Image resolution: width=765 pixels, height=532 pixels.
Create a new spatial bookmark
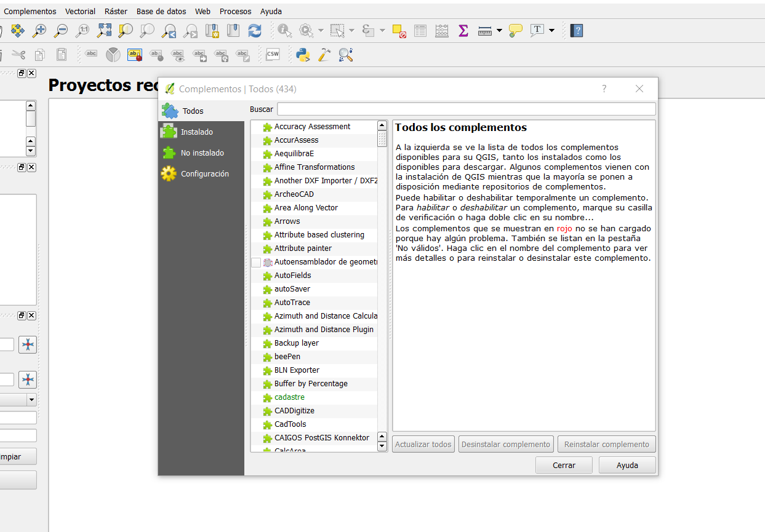point(212,30)
